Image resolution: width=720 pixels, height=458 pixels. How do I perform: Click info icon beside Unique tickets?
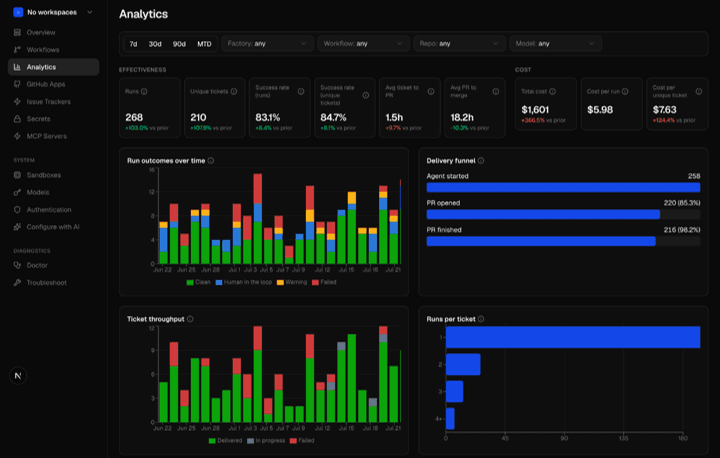(234, 91)
